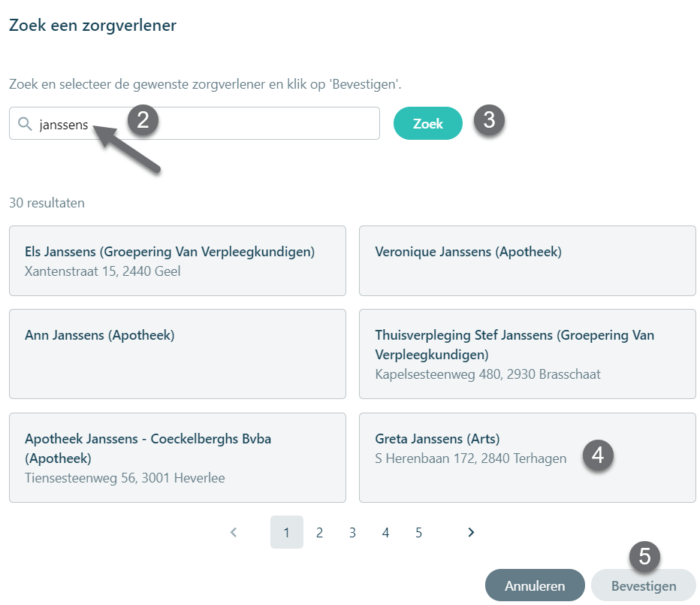Click the Zoek search button
Screen dimensions: 700x605
pos(427,123)
